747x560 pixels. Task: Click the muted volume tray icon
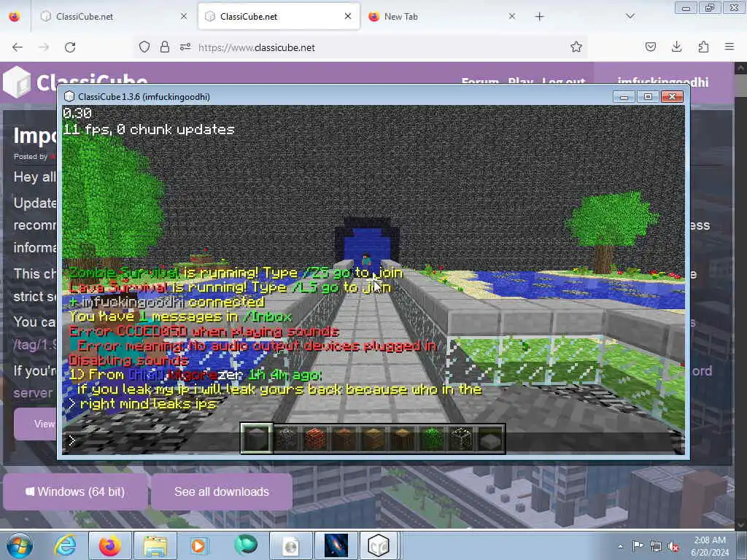pos(673,546)
